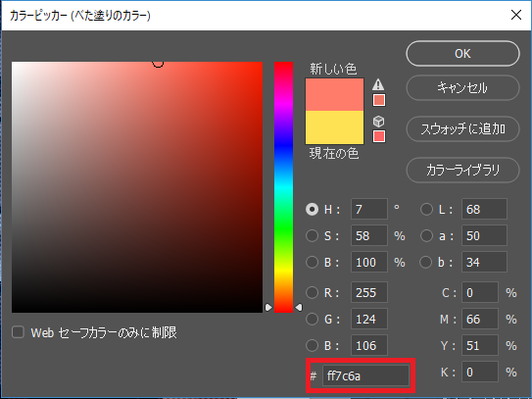Click the in-gamut color swatch below the warning
The width and height of the screenshot is (532, 399).
coord(379,100)
